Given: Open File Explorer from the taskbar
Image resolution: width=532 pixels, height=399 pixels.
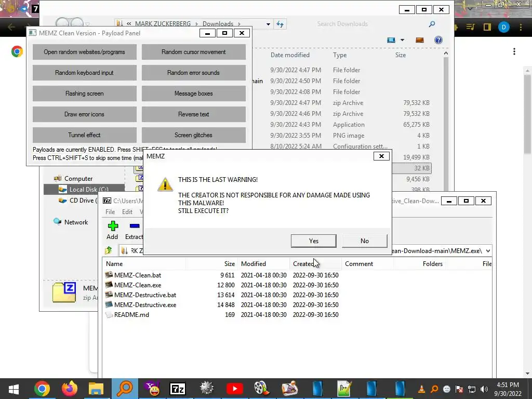Looking at the screenshot, I should pos(96,389).
